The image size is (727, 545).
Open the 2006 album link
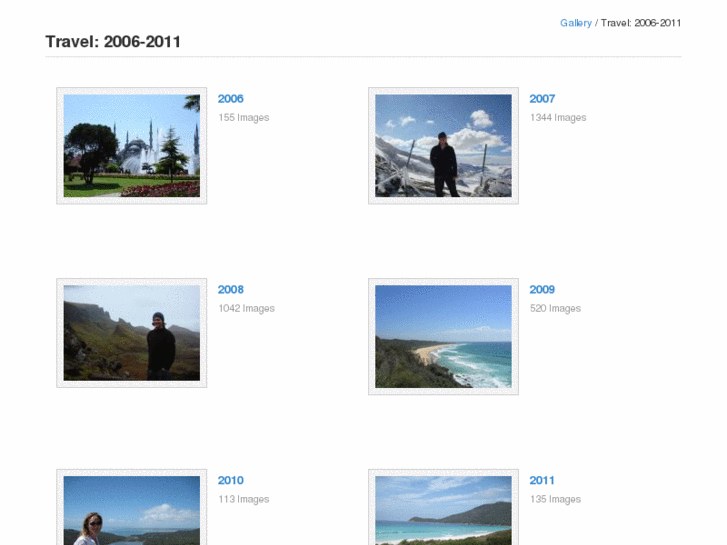[x=230, y=99]
